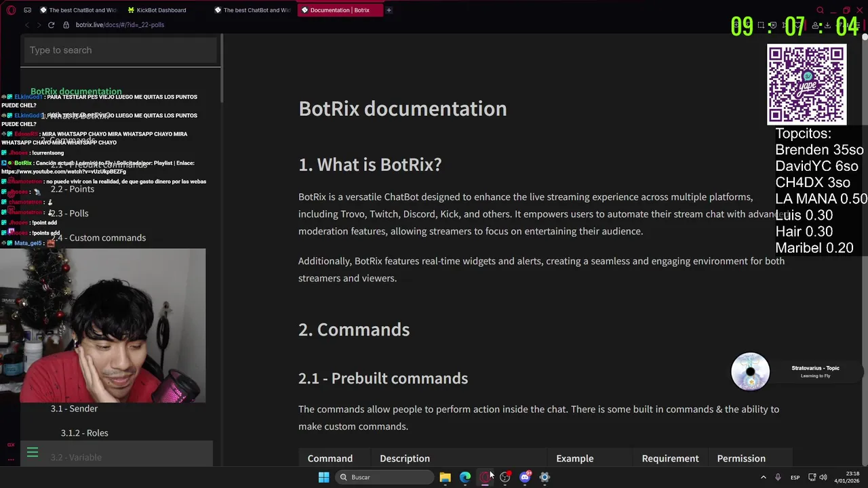The image size is (868, 488).
Task: Click the botrix.live address bar
Action: click(120, 25)
